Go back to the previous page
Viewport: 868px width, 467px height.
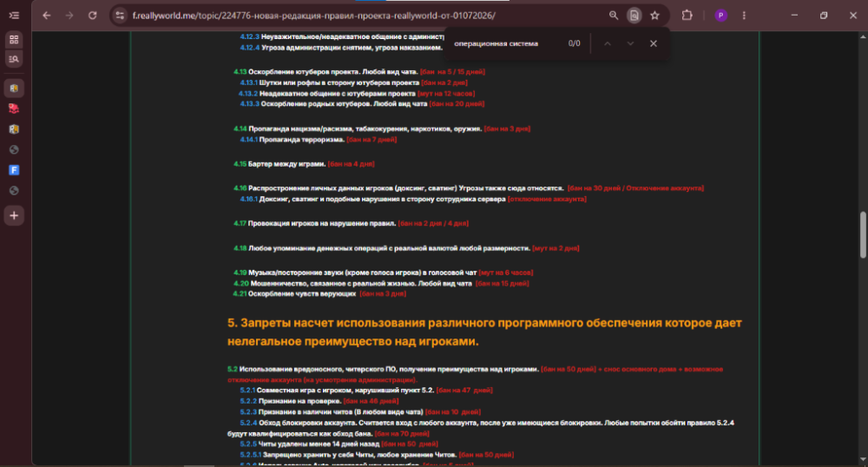[x=47, y=16]
